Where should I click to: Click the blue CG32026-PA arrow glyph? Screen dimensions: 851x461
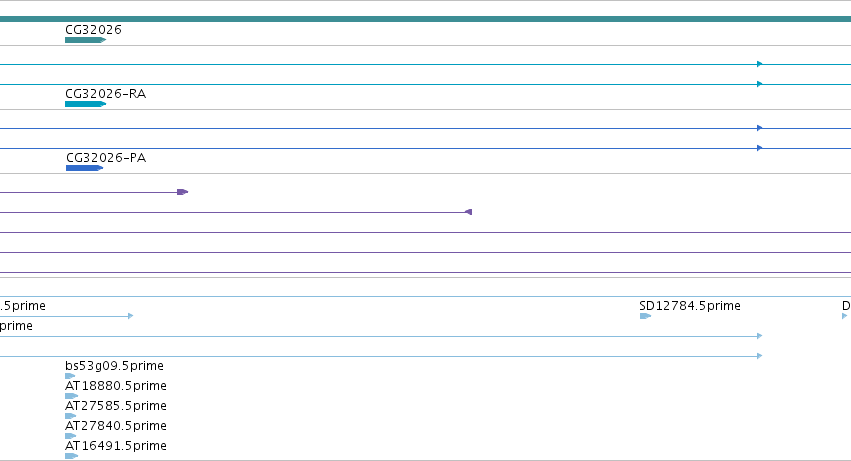pyautogui.click(x=84, y=168)
